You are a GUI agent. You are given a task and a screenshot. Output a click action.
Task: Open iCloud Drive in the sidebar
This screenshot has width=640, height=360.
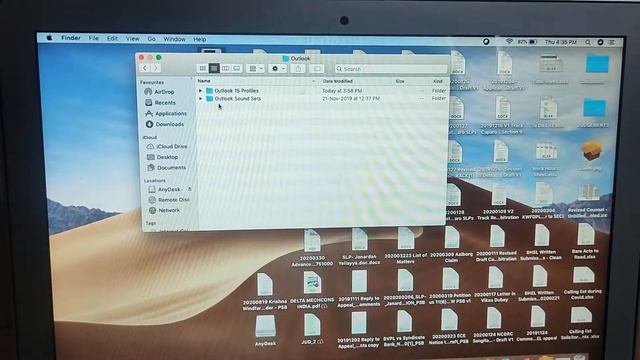[x=167, y=146]
